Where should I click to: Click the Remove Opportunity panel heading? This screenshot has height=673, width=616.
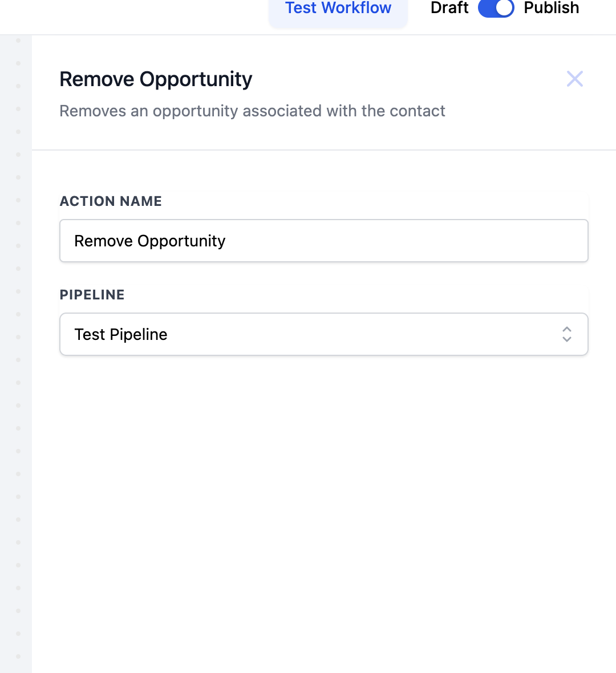[156, 79]
